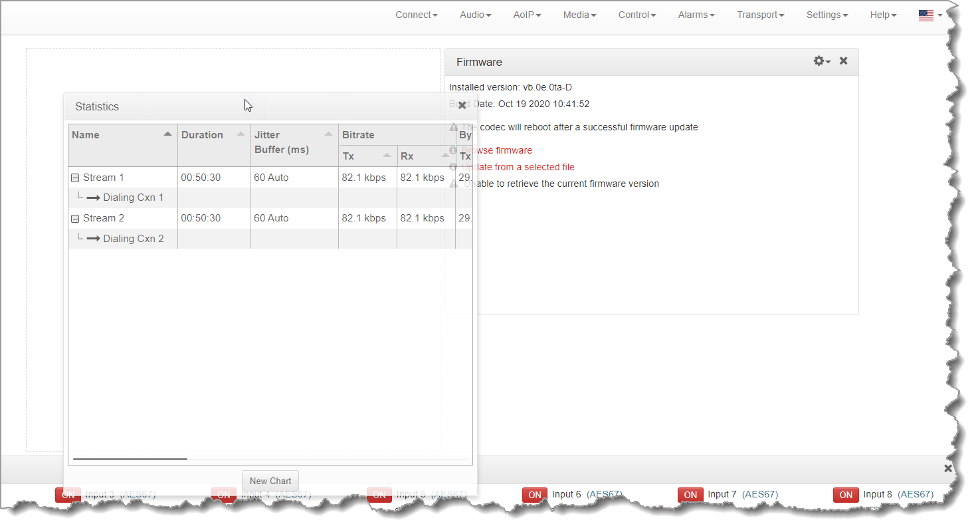Select the Dialing Cxn 1 row
The width and height of the screenshot is (980, 532).
coord(133,198)
